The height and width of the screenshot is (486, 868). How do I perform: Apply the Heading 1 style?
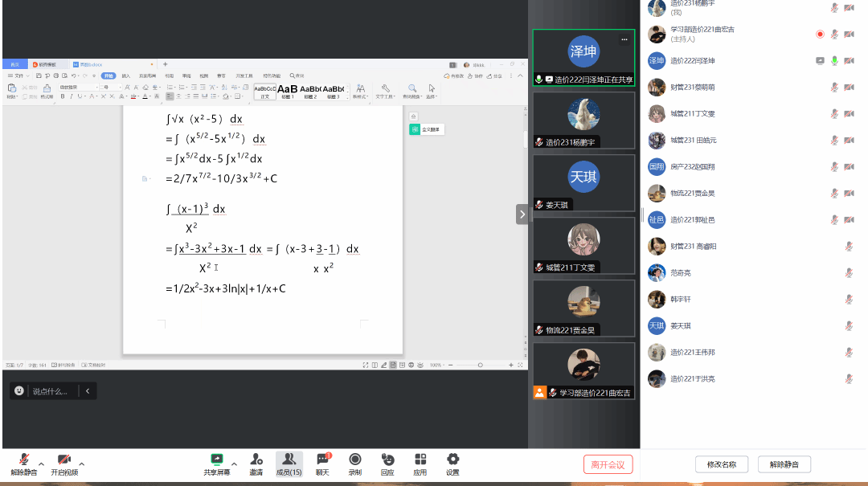(x=287, y=91)
